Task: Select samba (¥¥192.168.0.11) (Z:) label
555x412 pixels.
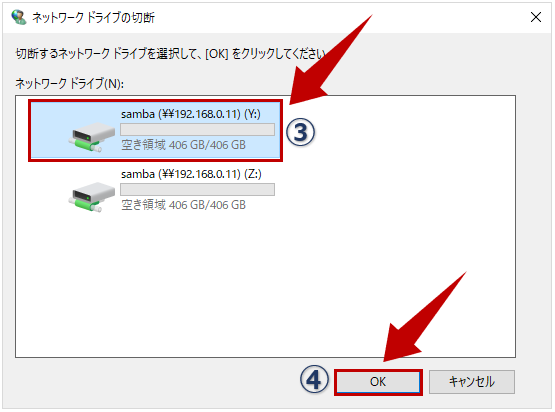Action: 191,174
